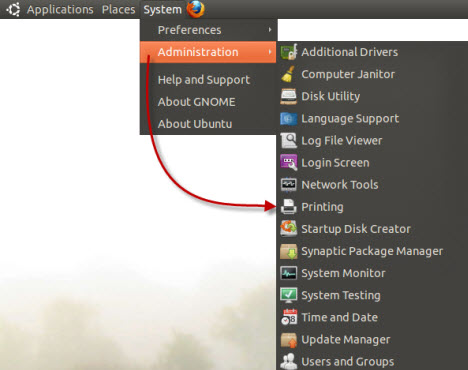Screen dimensions: 468x370
Task: Click the Synaptic Package Manager box icon
Action: 289,251
